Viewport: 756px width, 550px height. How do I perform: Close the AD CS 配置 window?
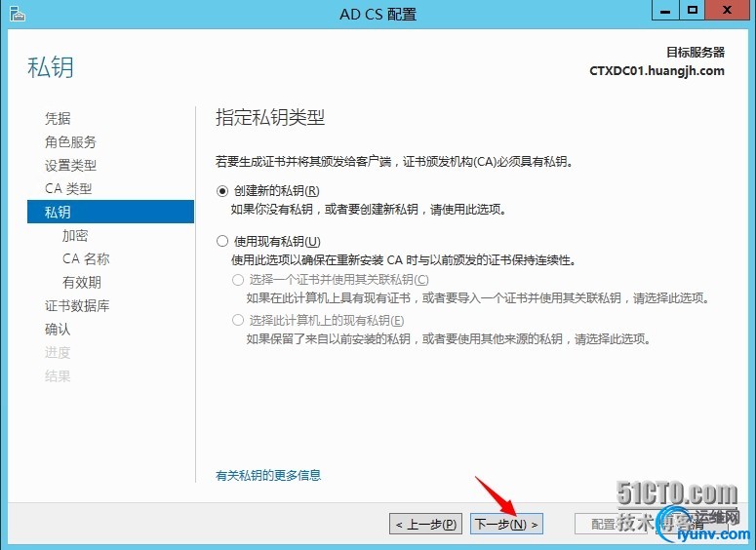point(727,10)
